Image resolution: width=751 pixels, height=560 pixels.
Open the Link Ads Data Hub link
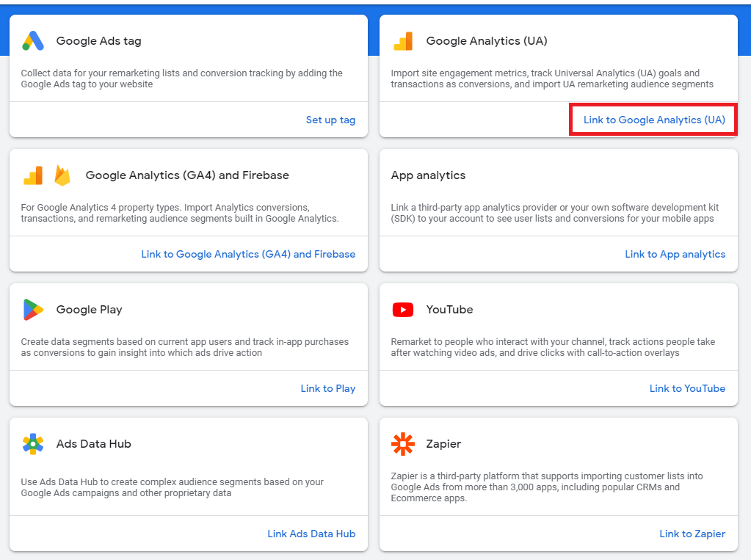tap(311, 534)
